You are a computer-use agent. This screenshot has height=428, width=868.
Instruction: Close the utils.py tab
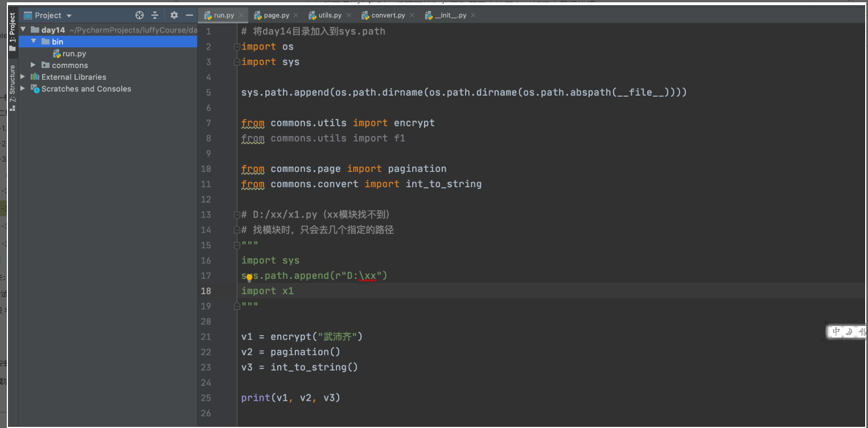click(x=348, y=15)
